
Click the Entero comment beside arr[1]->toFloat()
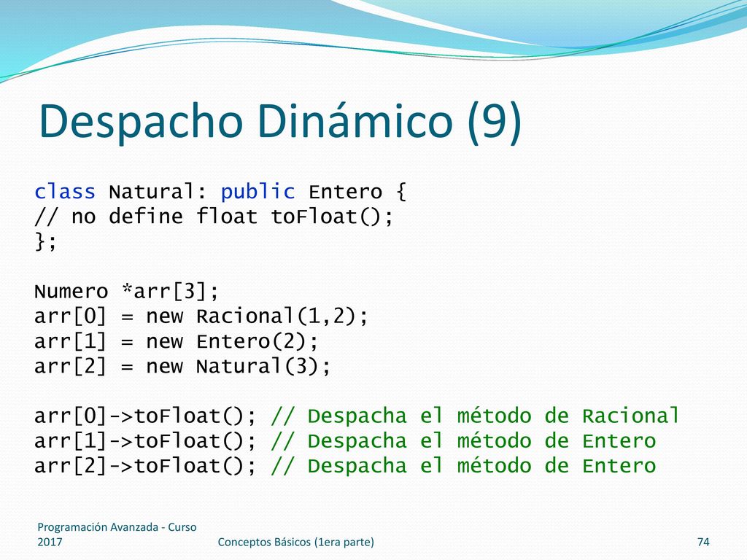tap(463, 441)
